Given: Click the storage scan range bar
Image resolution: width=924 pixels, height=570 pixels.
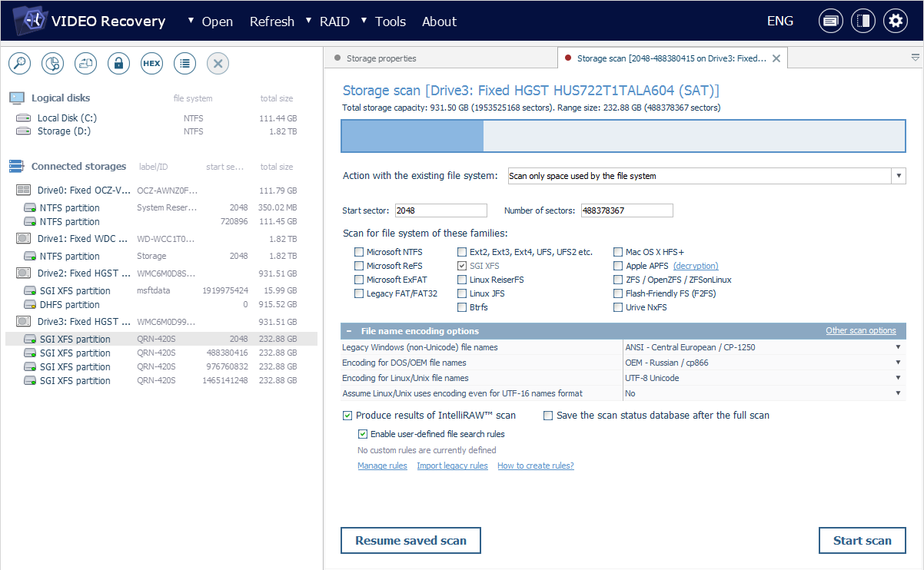Looking at the screenshot, I should coord(623,136).
